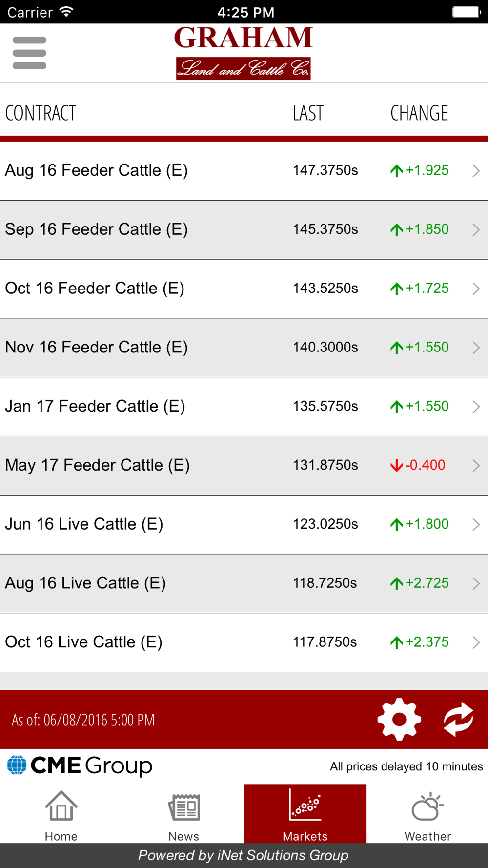This screenshot has height=868, width=488.
Task: Open Nov 16 Feeder Cattle row
Action: click(x=244, y=348)
